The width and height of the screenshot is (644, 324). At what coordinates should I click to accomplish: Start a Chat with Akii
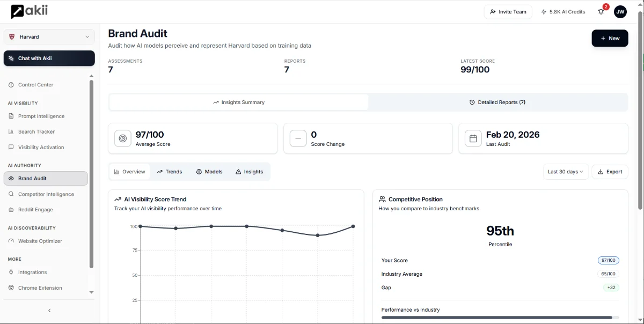(49, 58)
